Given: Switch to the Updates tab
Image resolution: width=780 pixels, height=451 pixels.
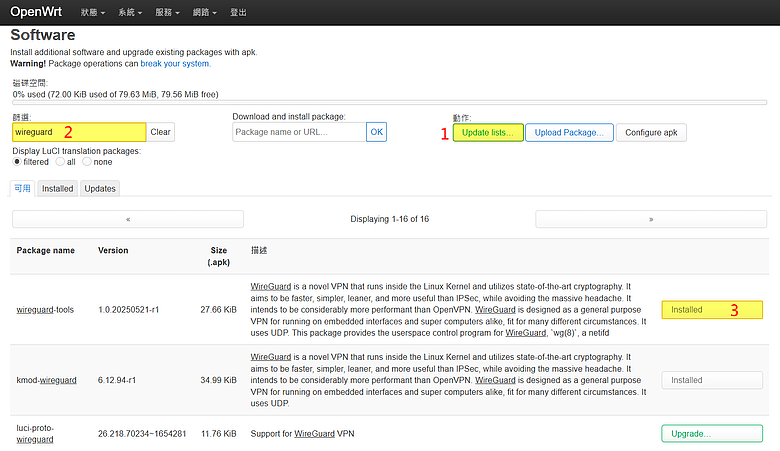Looking at the screenshot, I should (x=100, y=188).
